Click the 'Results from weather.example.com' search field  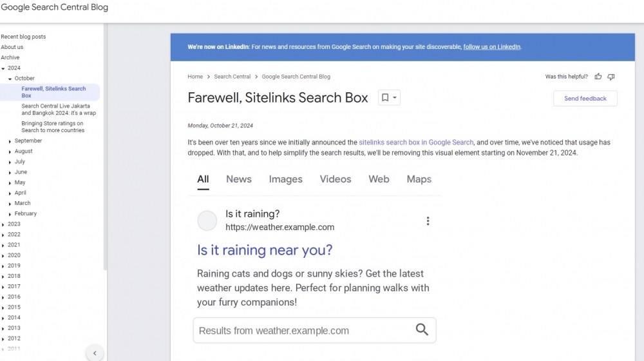click(x=303, y=331)
